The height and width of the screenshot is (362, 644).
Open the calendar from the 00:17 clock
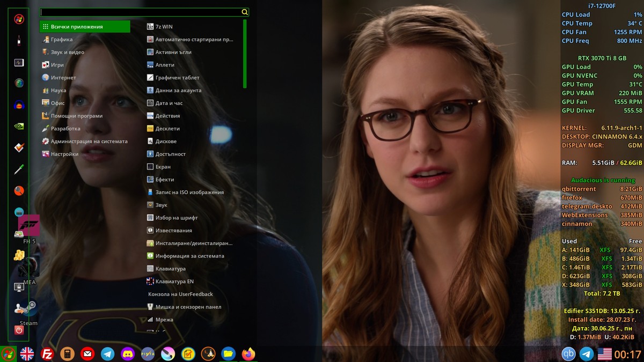628,354
